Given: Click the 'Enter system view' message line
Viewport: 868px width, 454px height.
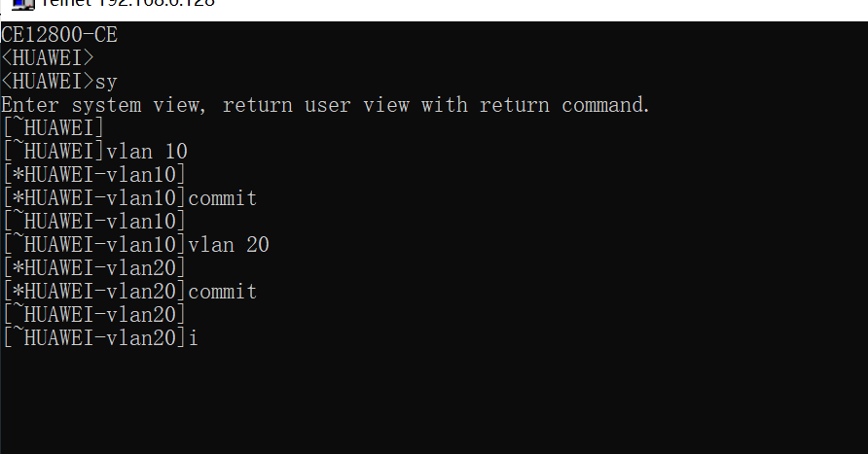Looking at the screenshot, I should pyautogui.click(x=325, y=105).
